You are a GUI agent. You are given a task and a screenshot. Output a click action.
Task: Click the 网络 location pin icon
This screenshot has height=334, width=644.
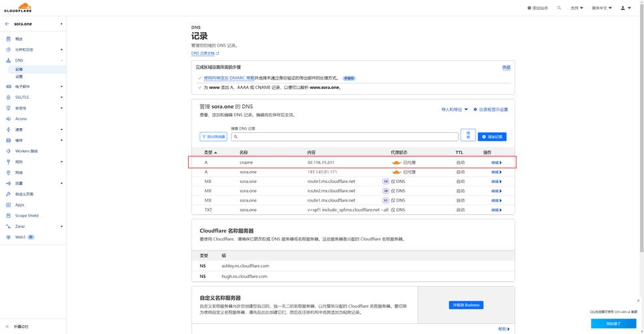pos(9,172)
